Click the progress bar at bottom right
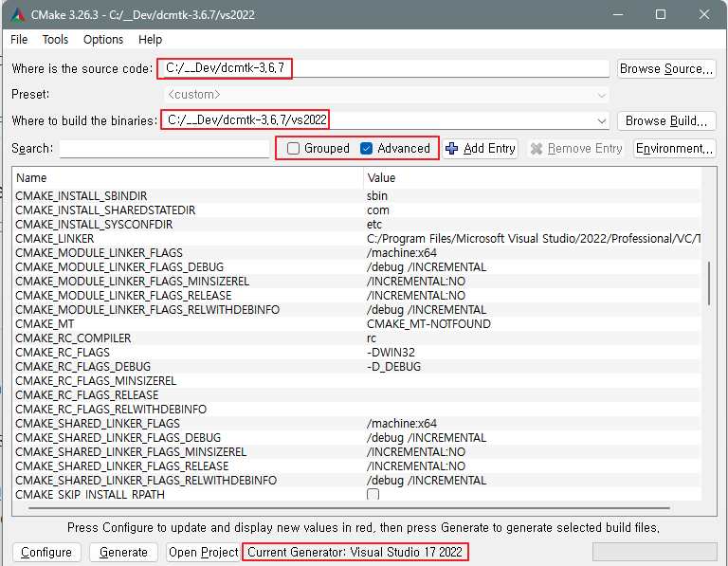The image size is (728, 566). pos(655,552)
